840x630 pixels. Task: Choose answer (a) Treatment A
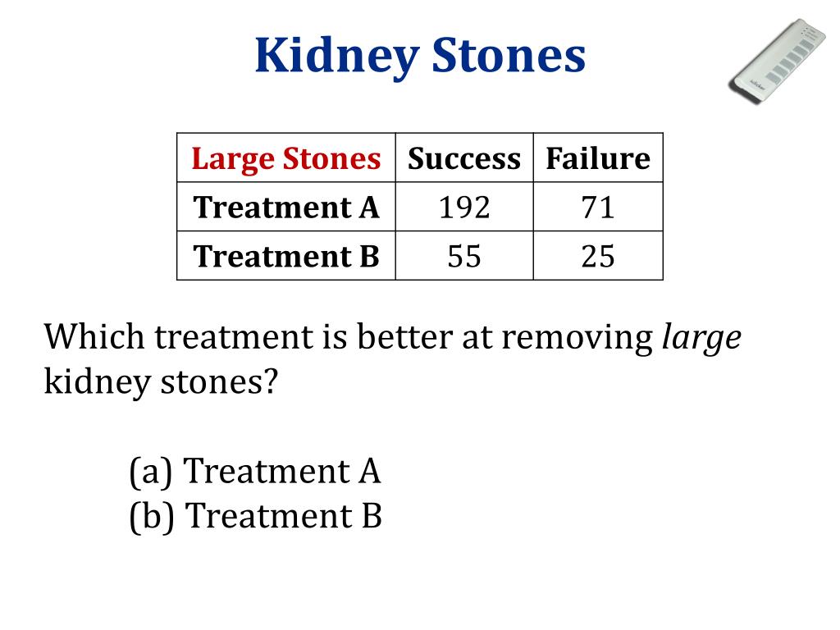click(x=255, y=472)
